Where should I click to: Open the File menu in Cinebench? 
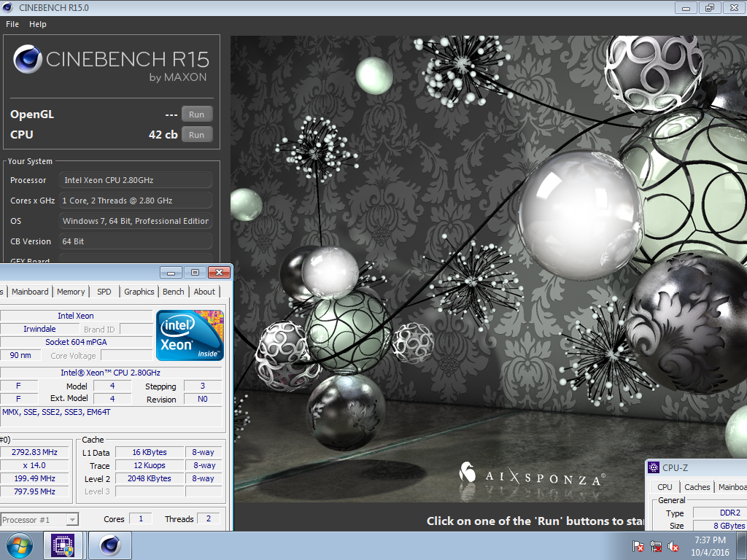[12, 24]
